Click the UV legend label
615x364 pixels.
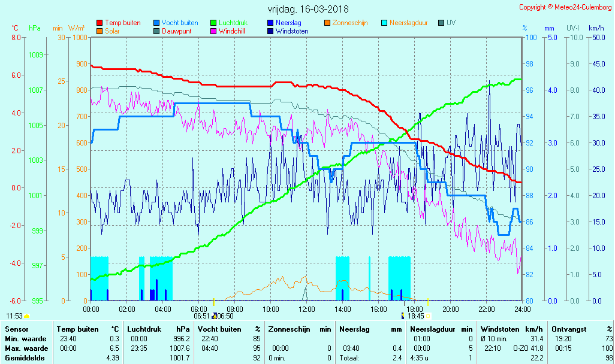pos(451,23)
